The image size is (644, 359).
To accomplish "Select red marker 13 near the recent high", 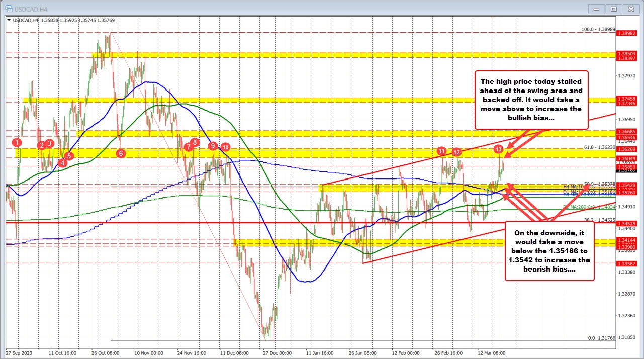I will pyautogui.click(x=498, y=149).
